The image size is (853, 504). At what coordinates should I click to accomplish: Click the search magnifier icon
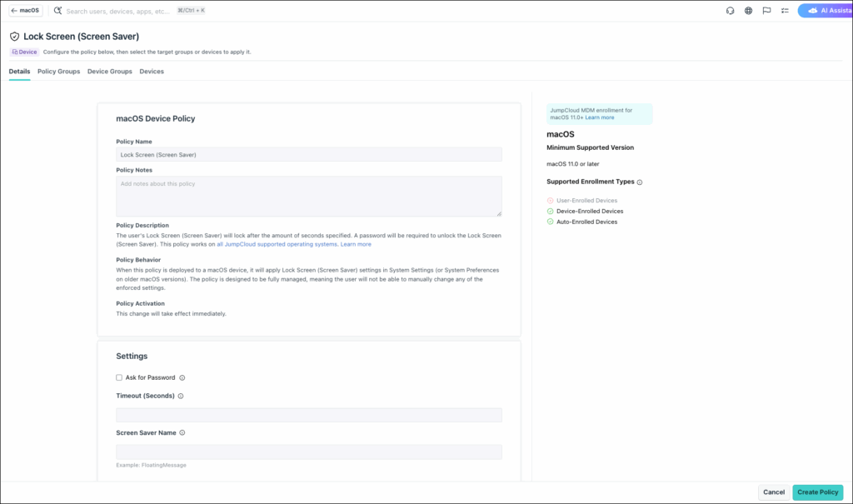coord(57,10)
